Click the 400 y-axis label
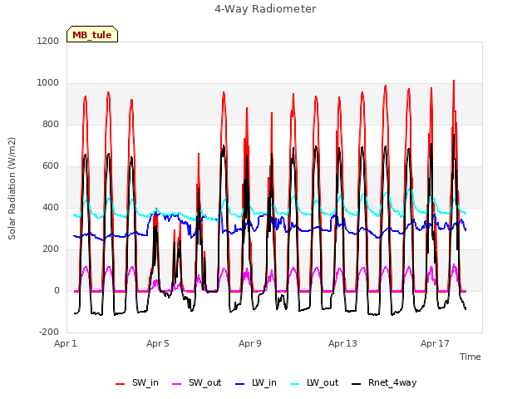The height and width of the screenshot is (399, 532). (51, 207)
